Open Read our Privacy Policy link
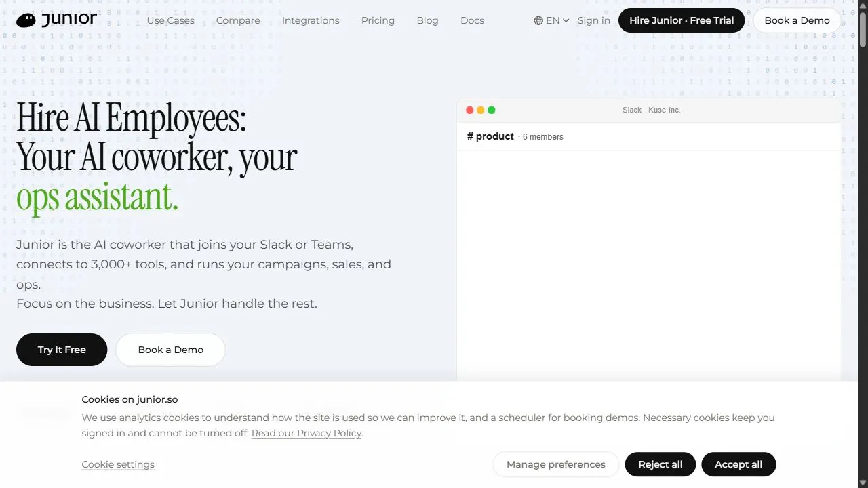Screen dimensions: 868x488 tap(307, 433)
